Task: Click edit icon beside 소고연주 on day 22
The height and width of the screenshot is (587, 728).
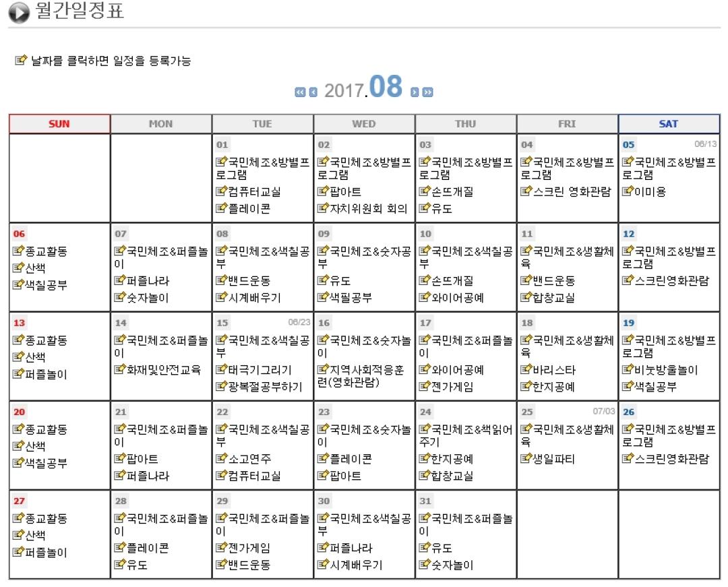Action: click(222, 458)
